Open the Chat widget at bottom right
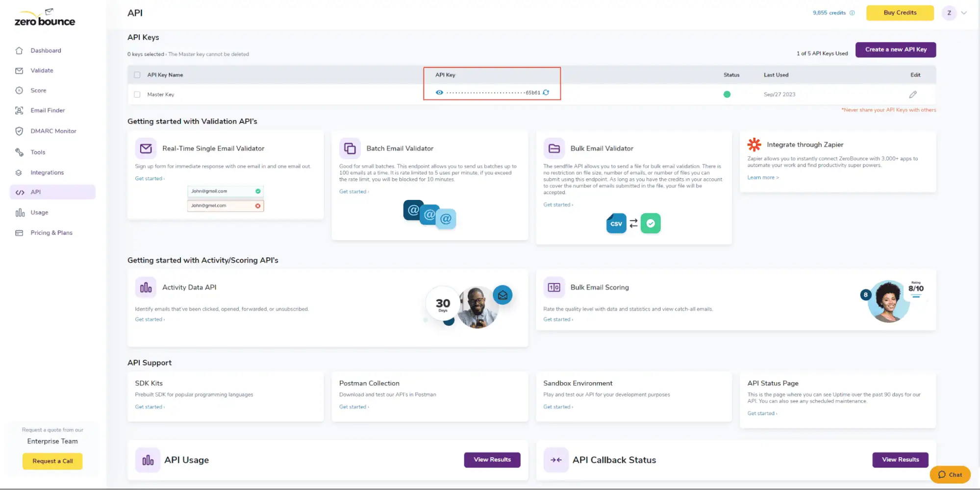 [949, 474]
